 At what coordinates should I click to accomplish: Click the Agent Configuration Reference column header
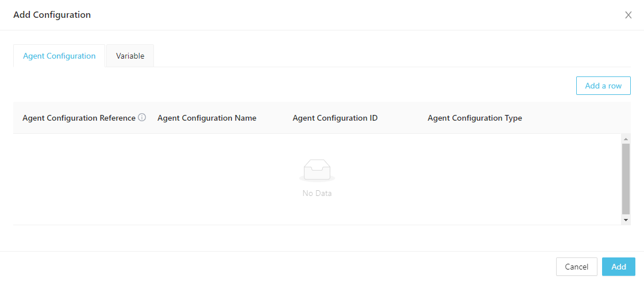79,118
